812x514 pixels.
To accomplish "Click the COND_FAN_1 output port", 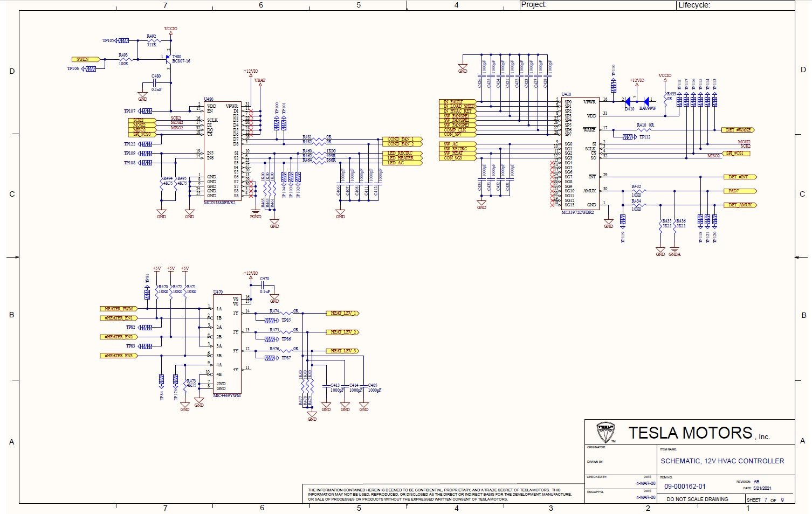I will pyautogui.click(x=401, y=139).
